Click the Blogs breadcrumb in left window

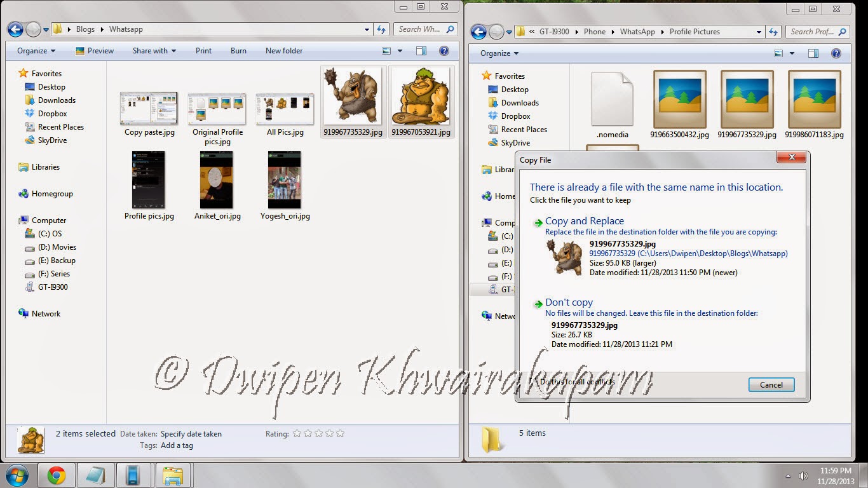click(x=85, y=29)
